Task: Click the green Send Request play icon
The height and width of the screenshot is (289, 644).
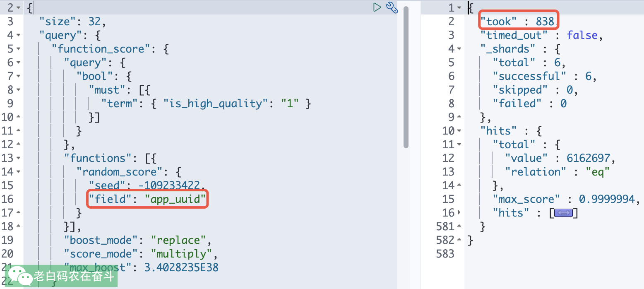Action: 377,7
